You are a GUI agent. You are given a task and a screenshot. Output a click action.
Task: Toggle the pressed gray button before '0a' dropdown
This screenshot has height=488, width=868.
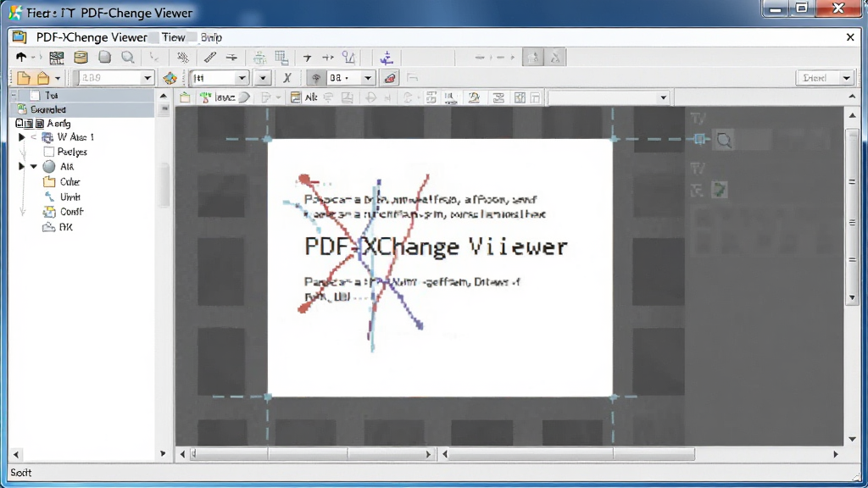(315, 78)
